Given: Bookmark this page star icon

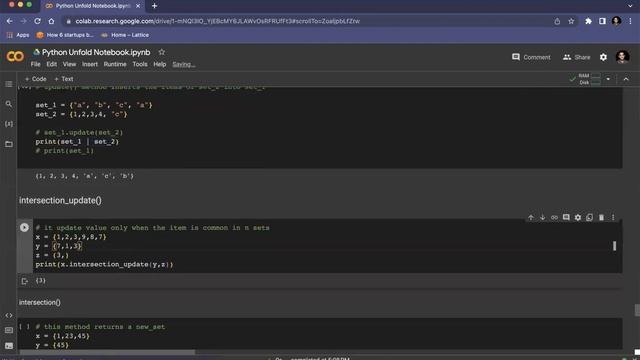Looking at the screenshot, I should click(x=571, y=21).
